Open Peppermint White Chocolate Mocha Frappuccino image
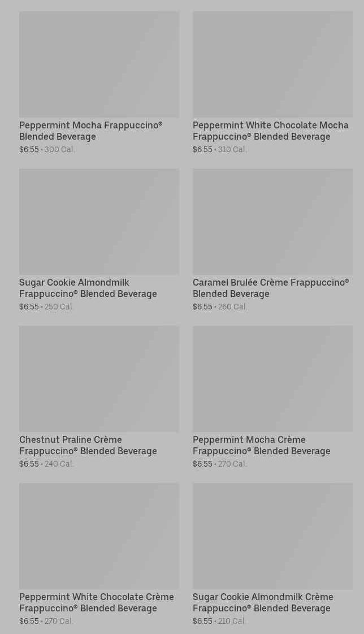 pos(272,64)
